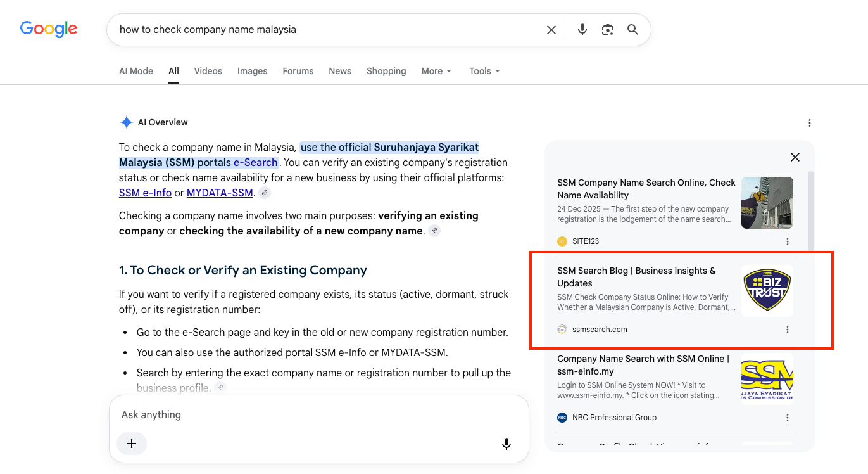
Task: Click the sentence starting 'If you want to verify'
Action: [314, 302]
